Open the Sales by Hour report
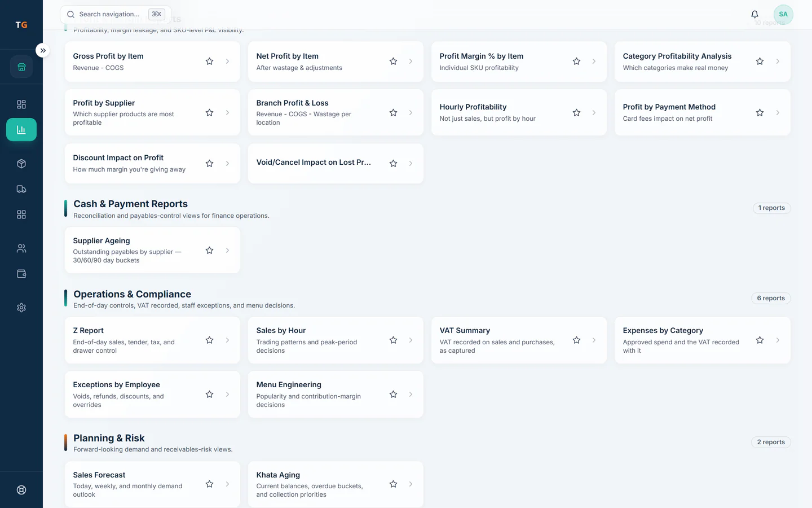 point(336,340)
